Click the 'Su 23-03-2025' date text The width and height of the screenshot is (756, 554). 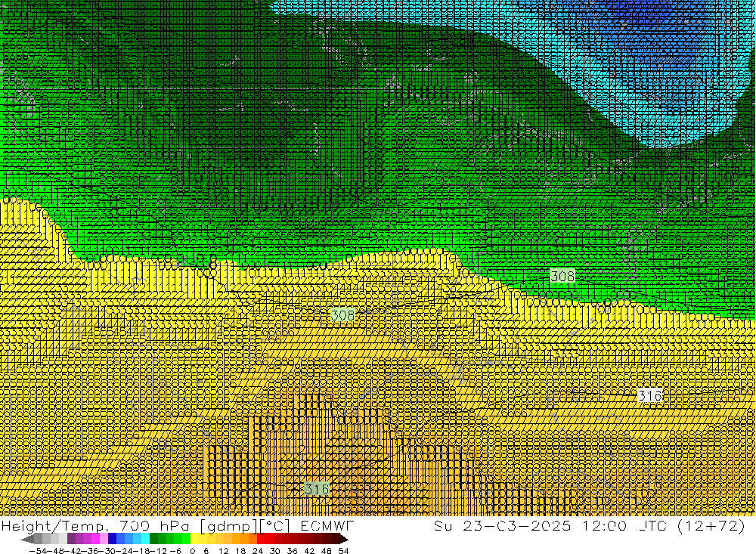[x=503, y=525]
